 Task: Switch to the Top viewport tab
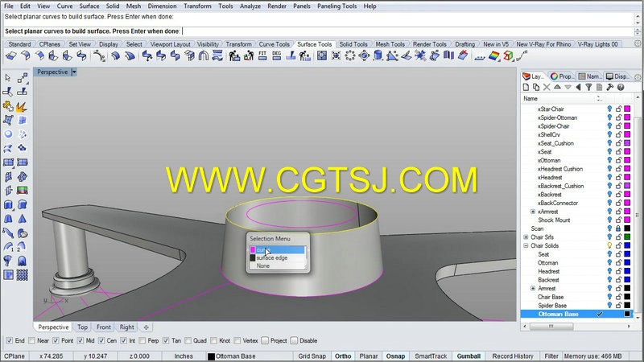point(83,327)
